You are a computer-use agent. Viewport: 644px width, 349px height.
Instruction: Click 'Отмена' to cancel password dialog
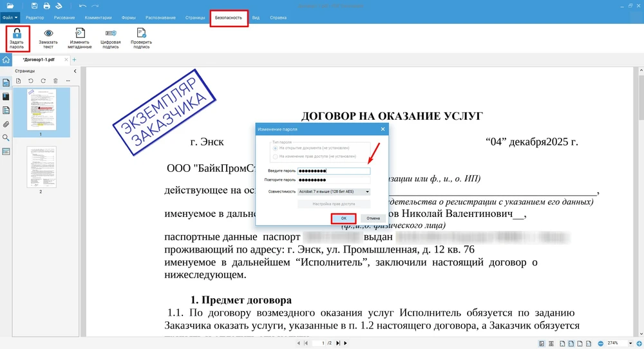[373, 218]
